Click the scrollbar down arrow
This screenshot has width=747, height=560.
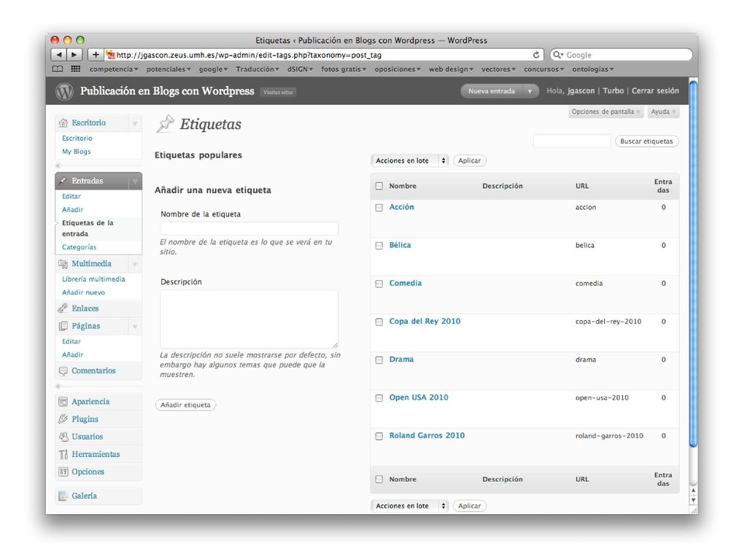pyautogui.click(x=694, y=500)
